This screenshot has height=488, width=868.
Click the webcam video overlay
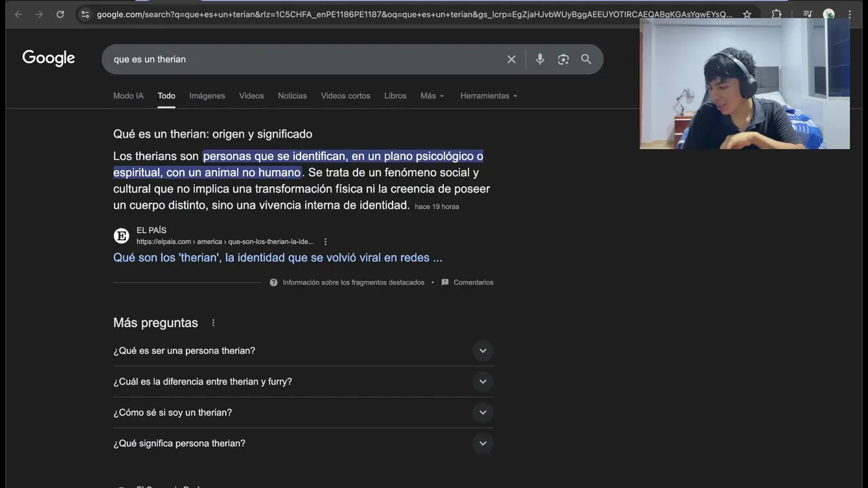(745, 83)
